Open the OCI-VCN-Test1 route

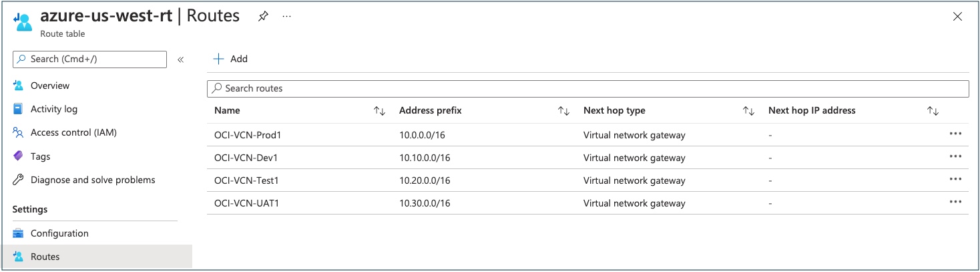[x=247, y=180]
